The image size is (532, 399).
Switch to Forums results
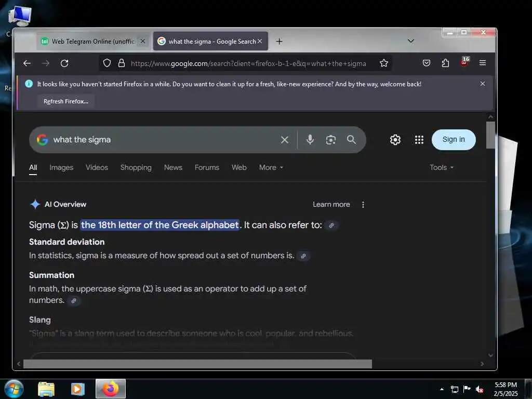pyautogui.click(x=207, y=168)
